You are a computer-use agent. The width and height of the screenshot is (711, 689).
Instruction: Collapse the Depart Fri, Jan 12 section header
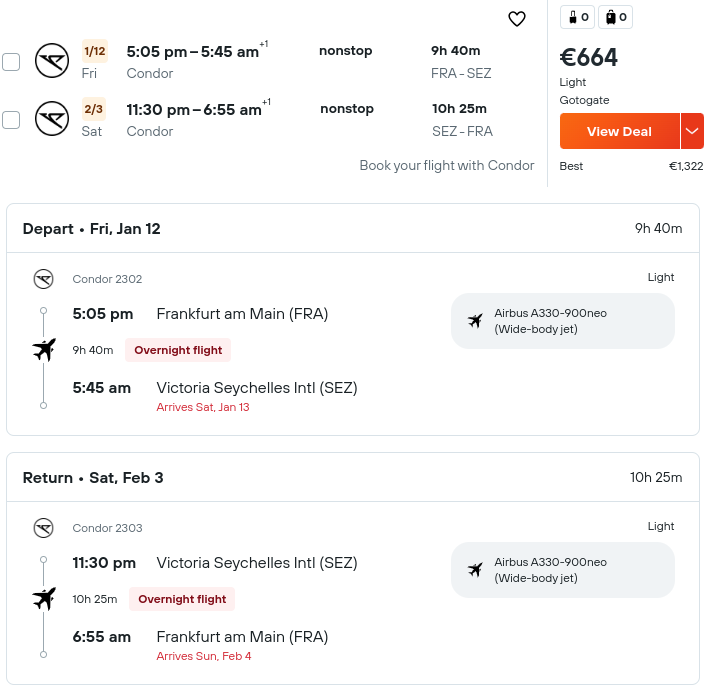pos(353,228)
